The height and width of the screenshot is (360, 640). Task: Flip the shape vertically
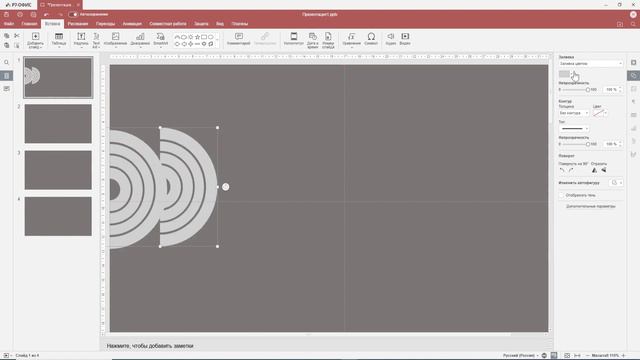coord(604,170)
